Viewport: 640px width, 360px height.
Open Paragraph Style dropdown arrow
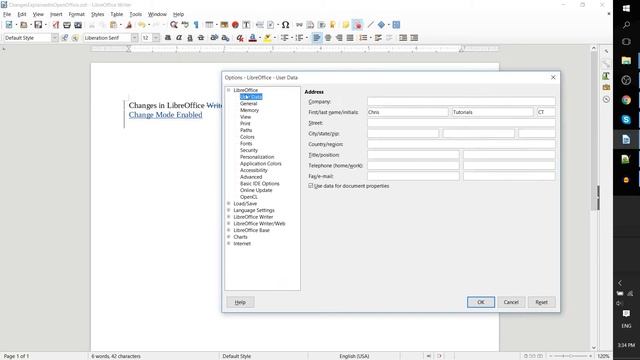[55, 38]
